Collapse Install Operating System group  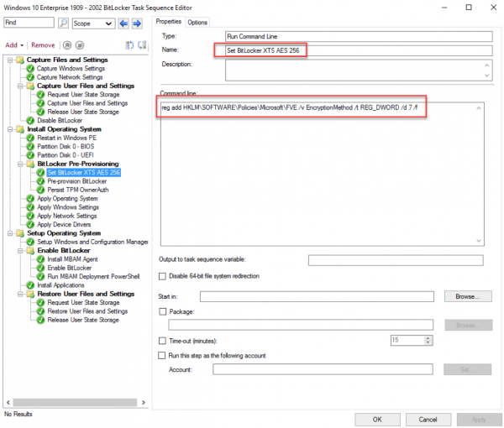point(10,129)
